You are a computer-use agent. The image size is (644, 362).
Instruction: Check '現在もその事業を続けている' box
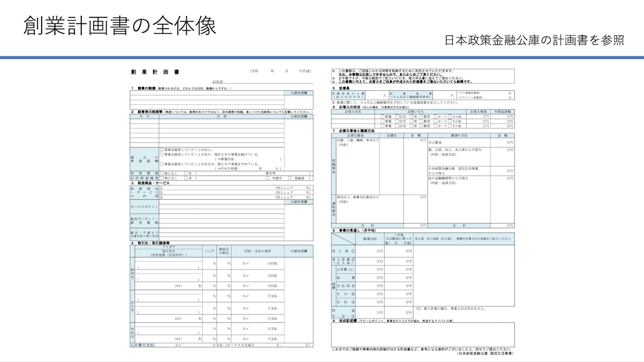(162, 154)
